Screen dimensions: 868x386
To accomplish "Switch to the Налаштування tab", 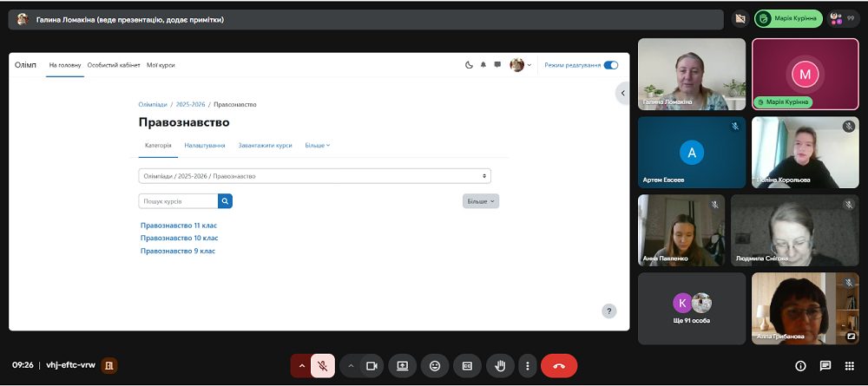I will coord(205,146).
